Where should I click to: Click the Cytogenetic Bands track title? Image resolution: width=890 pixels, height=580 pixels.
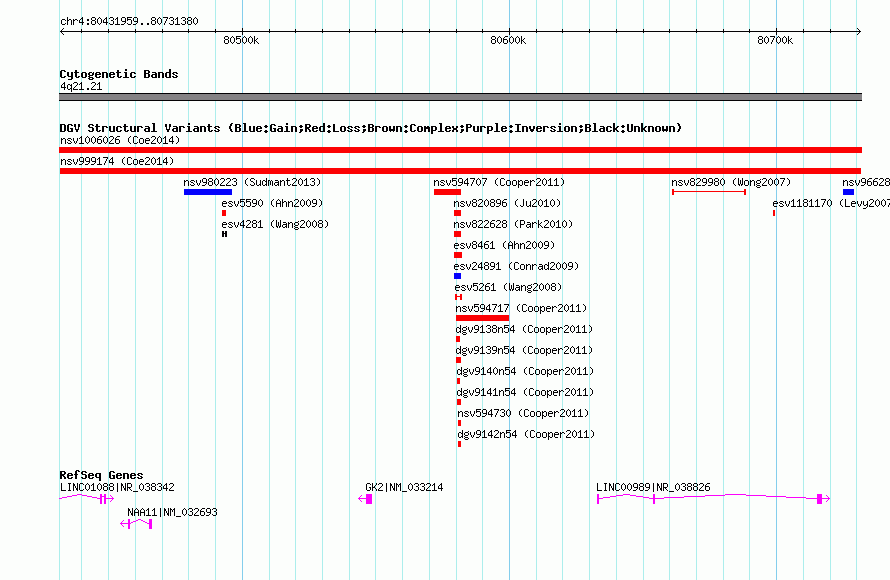(119, 74)
